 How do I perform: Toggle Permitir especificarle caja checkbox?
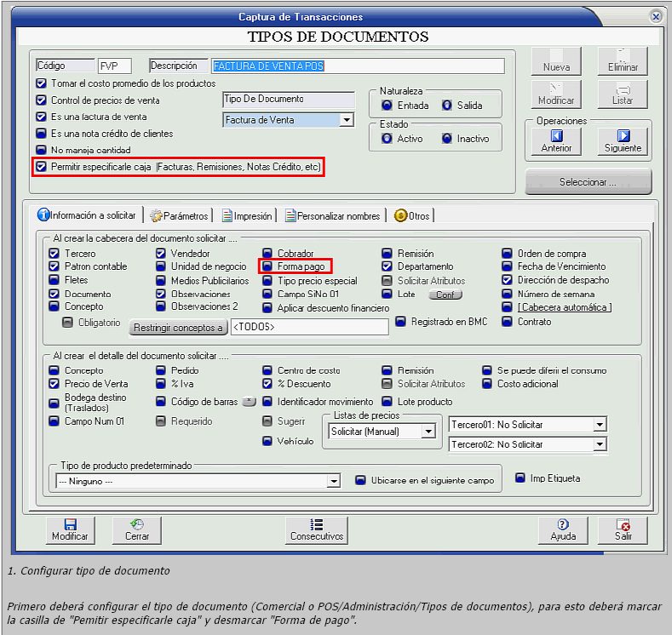click(x=41, y=168)
